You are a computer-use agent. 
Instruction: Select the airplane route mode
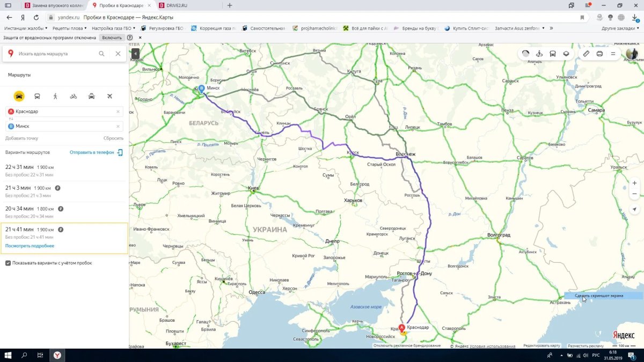point(110,96)
